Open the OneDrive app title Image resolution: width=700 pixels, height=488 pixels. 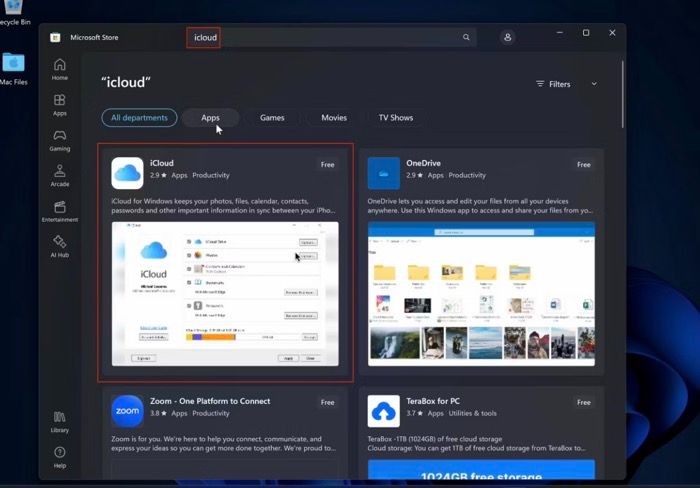point(423,163)
